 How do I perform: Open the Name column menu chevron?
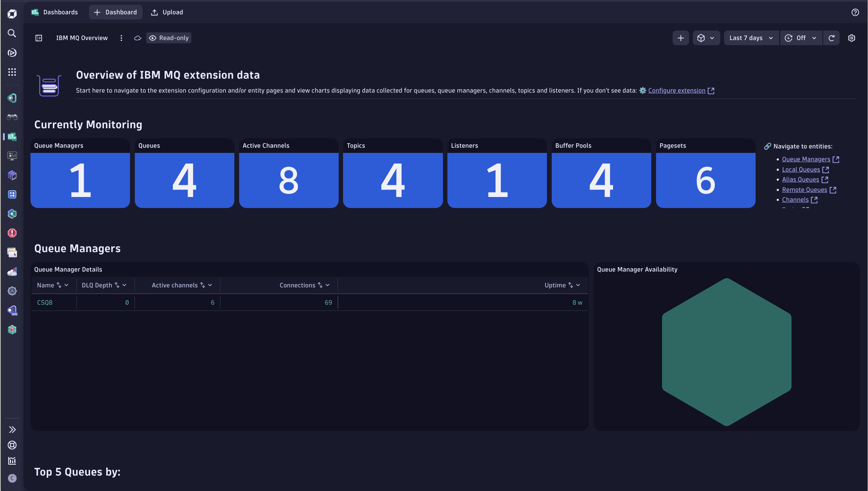pyautogui.click(x=66, y=285)
